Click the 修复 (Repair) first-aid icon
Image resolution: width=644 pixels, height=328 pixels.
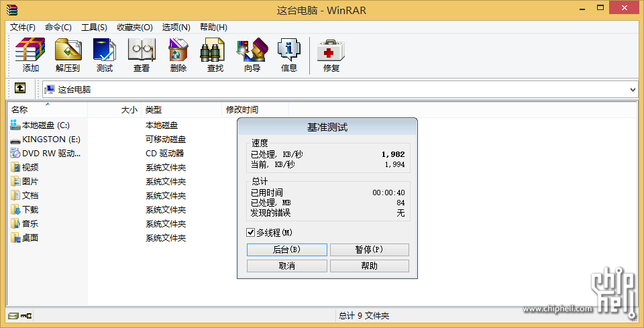point(331,50)
